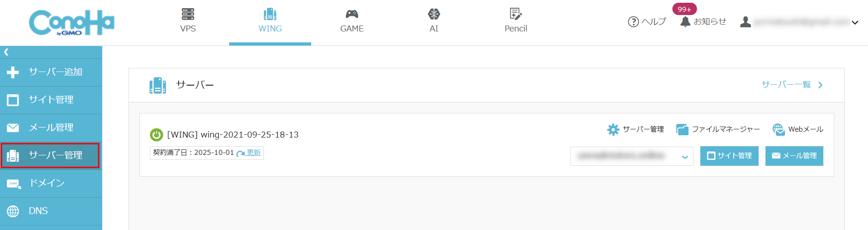
Task: Click the blue サイト管理 button
Action: tap(729, 156)
